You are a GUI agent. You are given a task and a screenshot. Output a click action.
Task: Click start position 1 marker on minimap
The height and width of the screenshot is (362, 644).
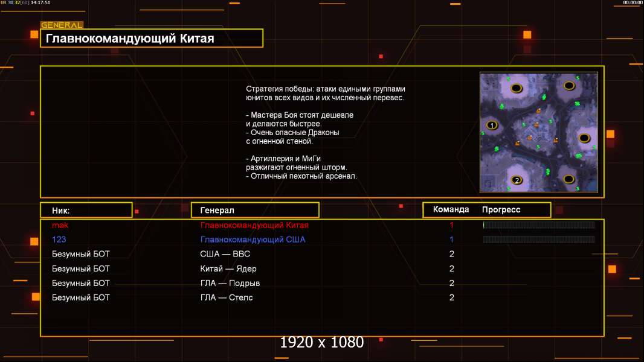click(492, 125)
